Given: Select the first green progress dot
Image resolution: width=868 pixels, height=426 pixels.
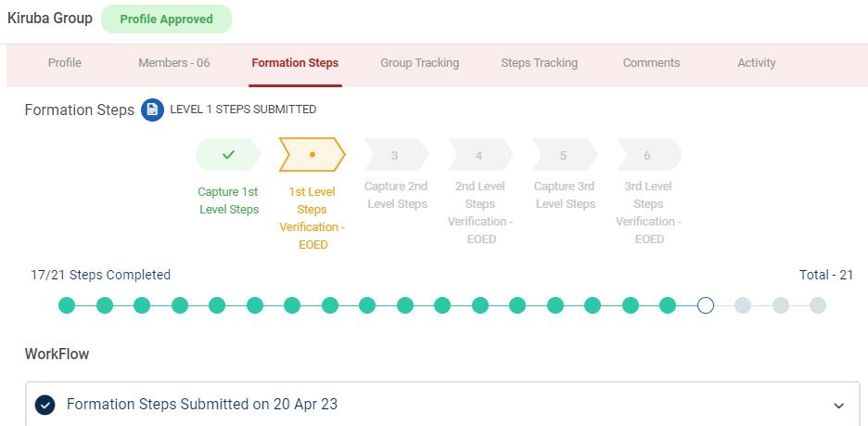Looking at the screenshot, I should click(67, 305).
